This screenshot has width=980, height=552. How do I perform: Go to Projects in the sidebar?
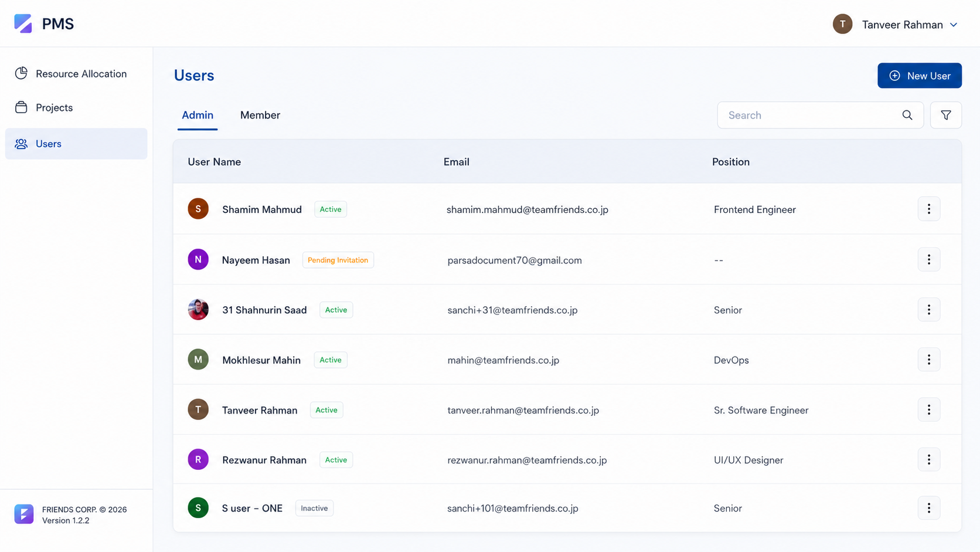coord(76,107)
